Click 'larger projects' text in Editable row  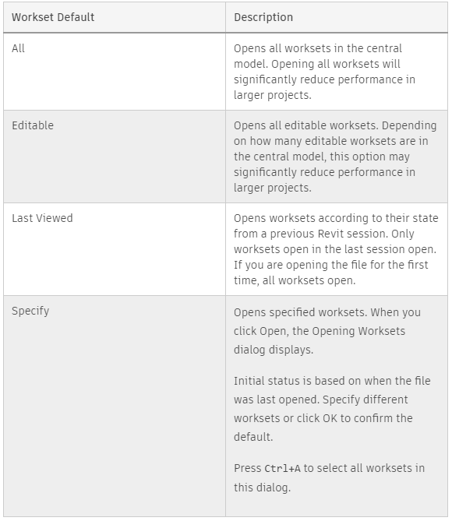272,188
